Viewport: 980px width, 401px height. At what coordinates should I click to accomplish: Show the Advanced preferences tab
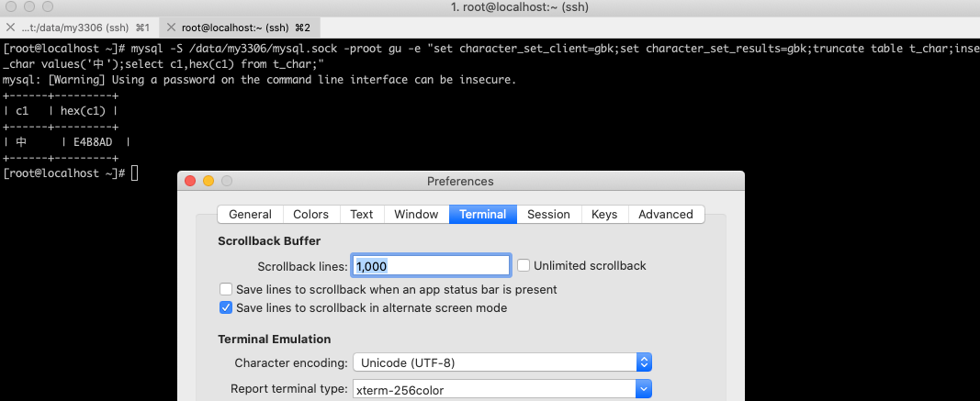(x=665, y=215)
